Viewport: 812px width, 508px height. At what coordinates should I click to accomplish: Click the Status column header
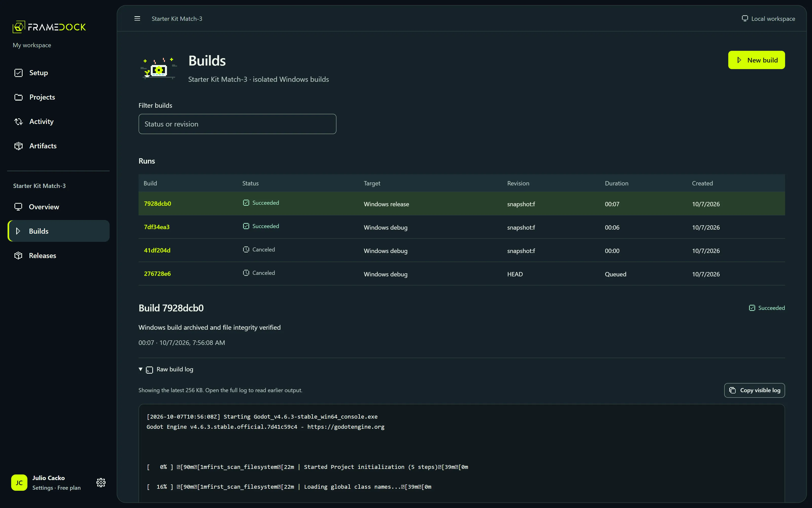pos(250,183)
